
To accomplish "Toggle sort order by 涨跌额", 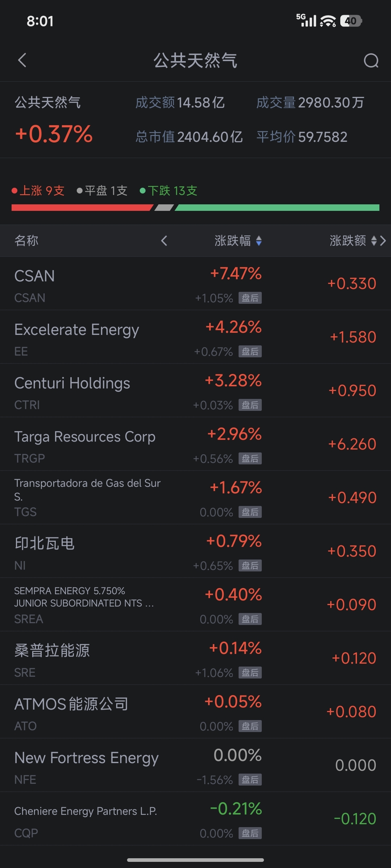I will pos(353,241).
